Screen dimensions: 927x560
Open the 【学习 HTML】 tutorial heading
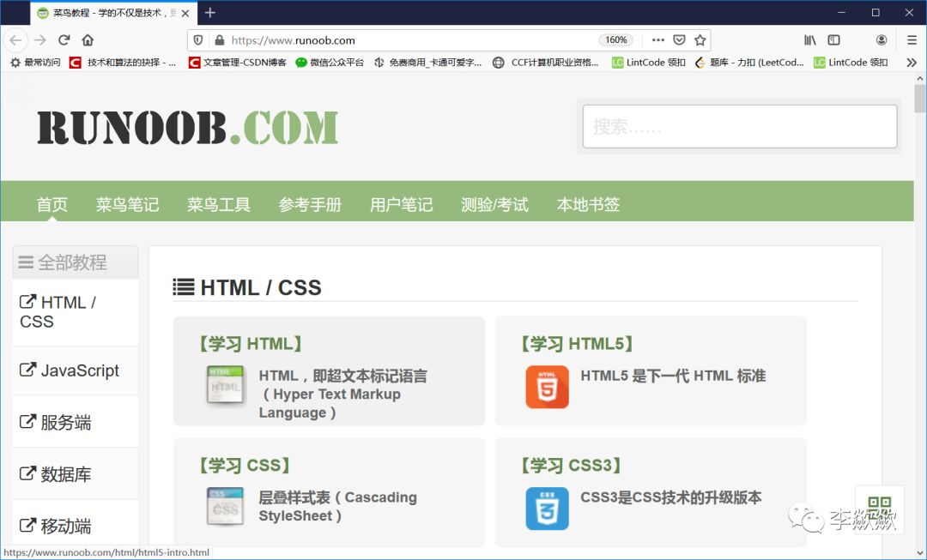250,344
